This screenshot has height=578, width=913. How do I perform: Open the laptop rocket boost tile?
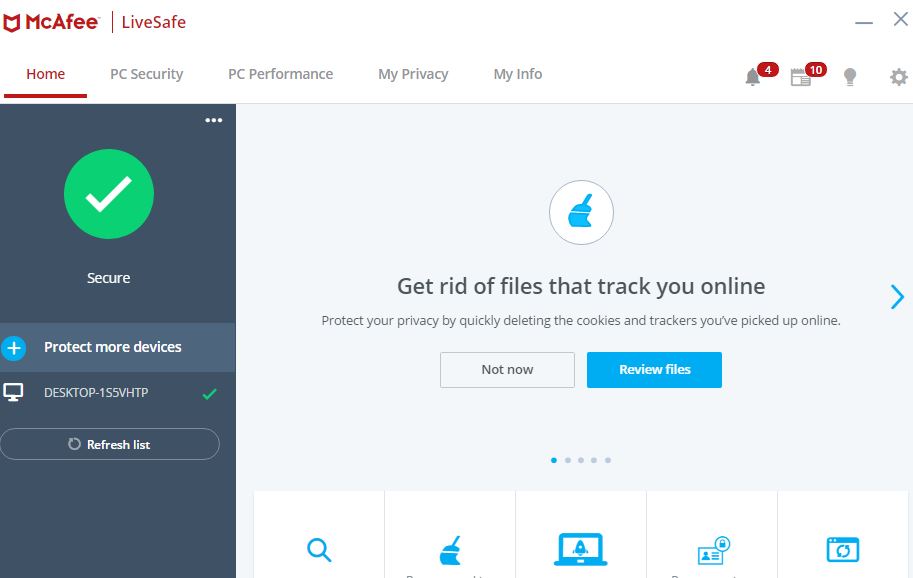tap(581, 549)
